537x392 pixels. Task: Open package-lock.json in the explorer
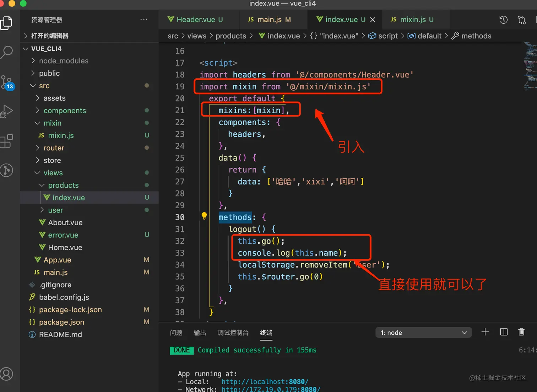89,310
